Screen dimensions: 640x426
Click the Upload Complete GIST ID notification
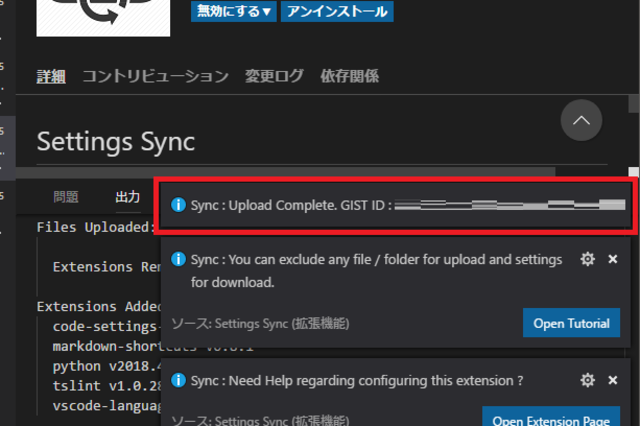[395, 205]
